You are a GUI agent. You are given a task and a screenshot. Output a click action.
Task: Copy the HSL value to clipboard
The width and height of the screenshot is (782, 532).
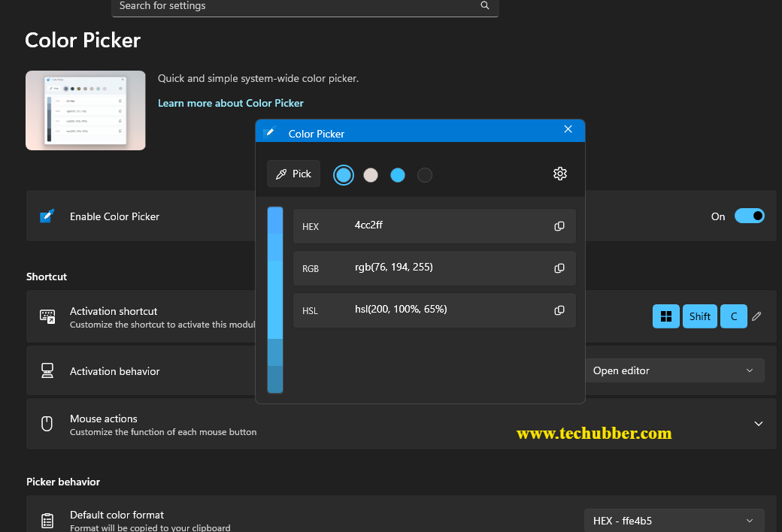click(559, 310)
